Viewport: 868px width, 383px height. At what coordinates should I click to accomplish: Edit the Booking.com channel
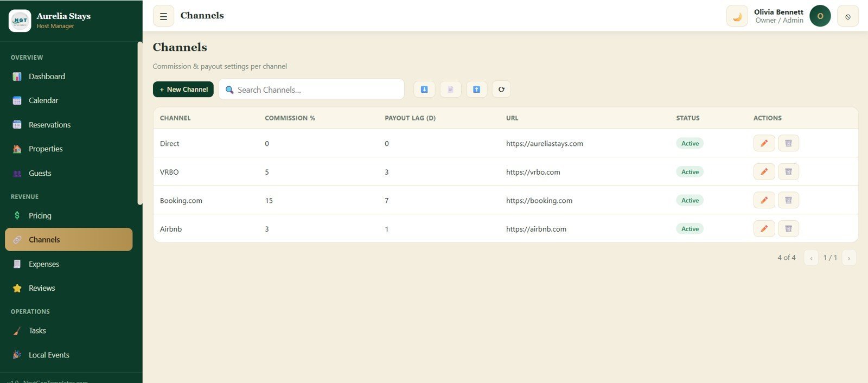[764, 200]
